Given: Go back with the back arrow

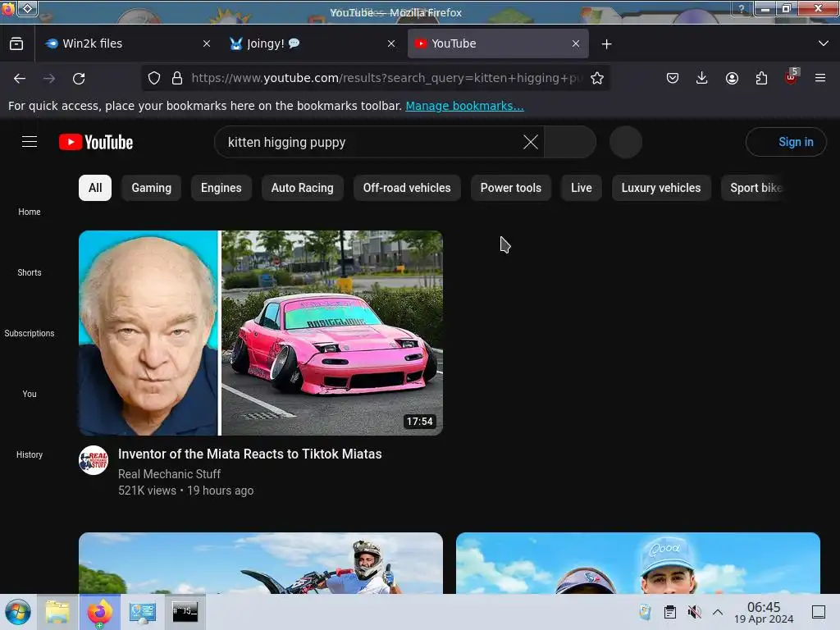Looking at the screenshot, I should tap(20, 78).
